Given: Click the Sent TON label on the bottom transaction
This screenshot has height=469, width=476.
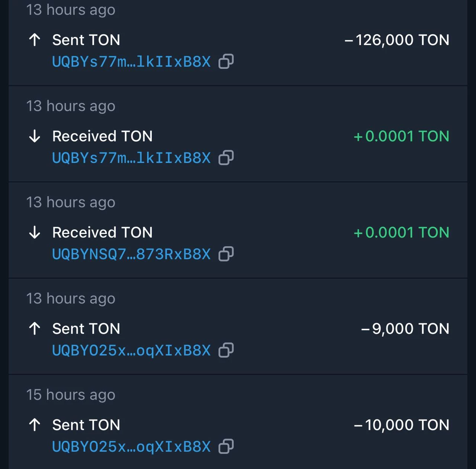Looking at the screenshot, I should coord(86,424).
